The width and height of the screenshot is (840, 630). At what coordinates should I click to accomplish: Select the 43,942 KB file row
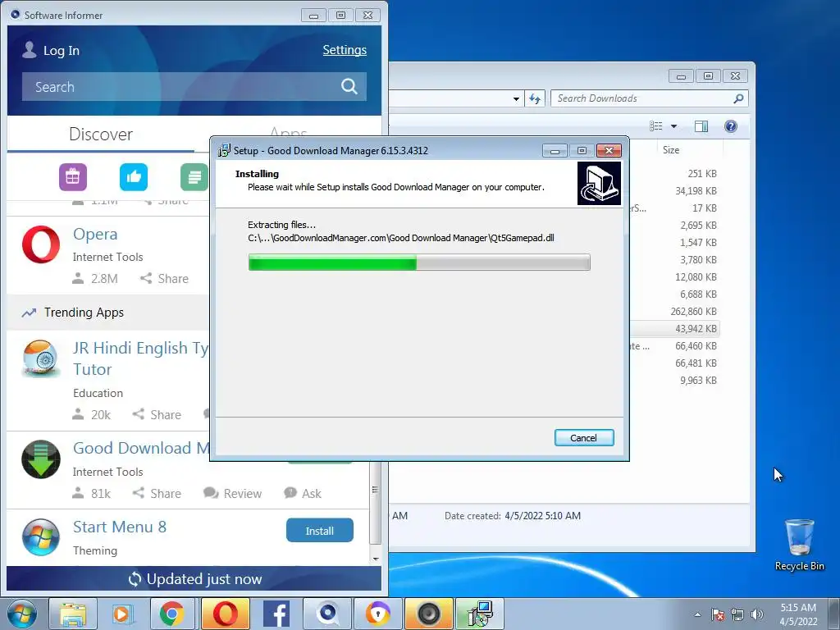674,328
